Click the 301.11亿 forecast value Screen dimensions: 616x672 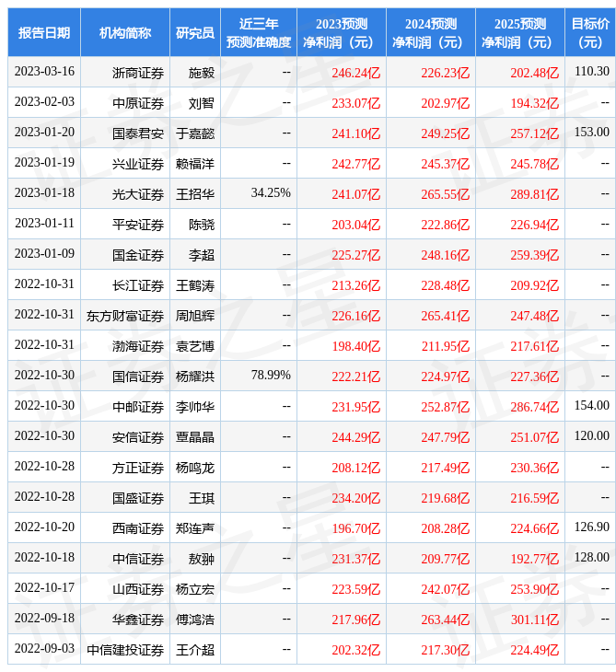coord(535,620)
